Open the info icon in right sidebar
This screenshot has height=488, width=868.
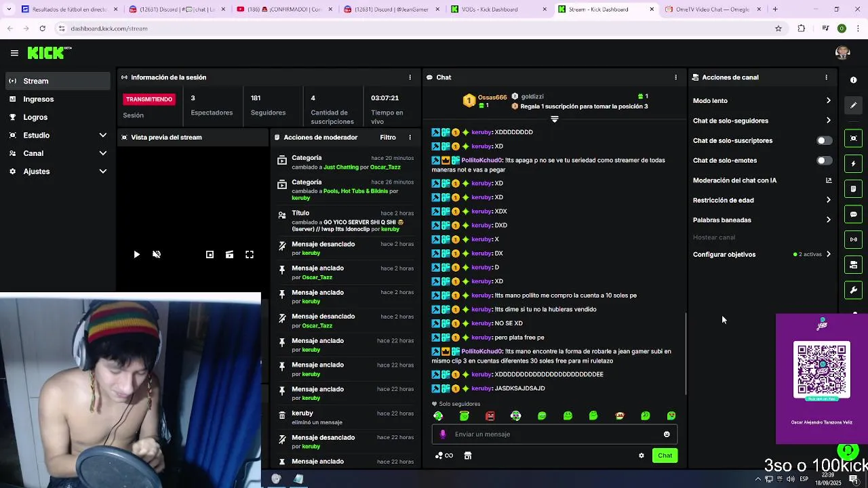[853, 80]
